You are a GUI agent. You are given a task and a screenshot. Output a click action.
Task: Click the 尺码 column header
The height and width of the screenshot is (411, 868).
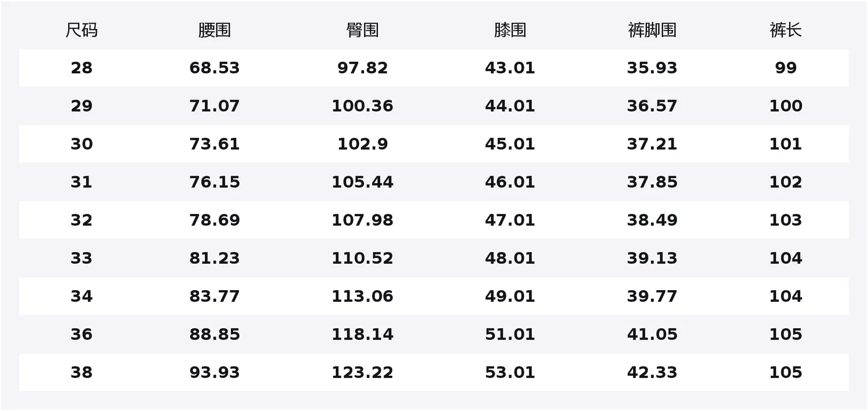(81, 30)
